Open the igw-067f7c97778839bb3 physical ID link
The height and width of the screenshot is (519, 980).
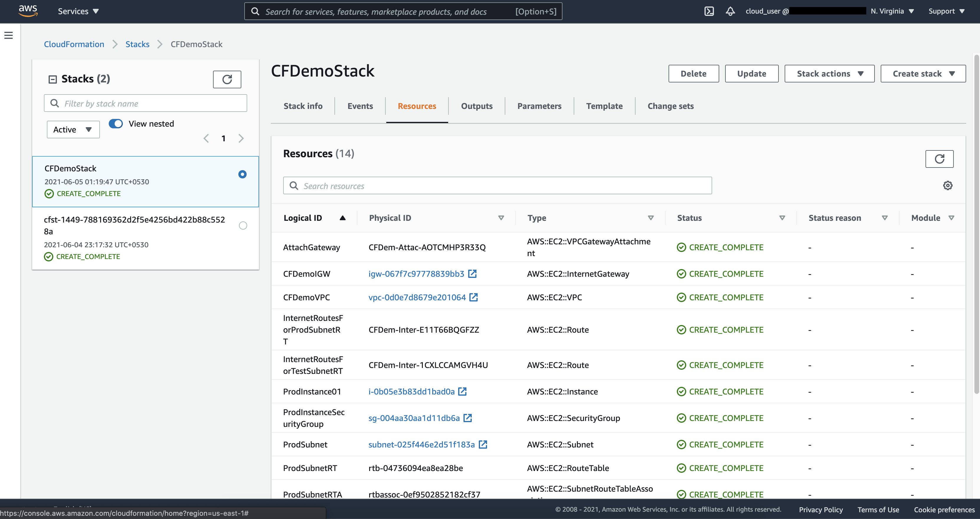pos(416,274)
